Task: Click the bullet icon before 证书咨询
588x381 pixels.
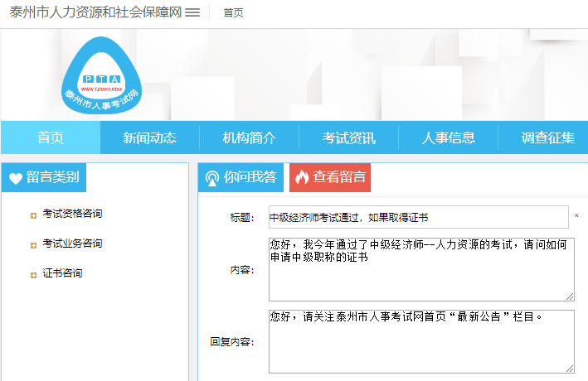Action: click(x=33, y=274)
